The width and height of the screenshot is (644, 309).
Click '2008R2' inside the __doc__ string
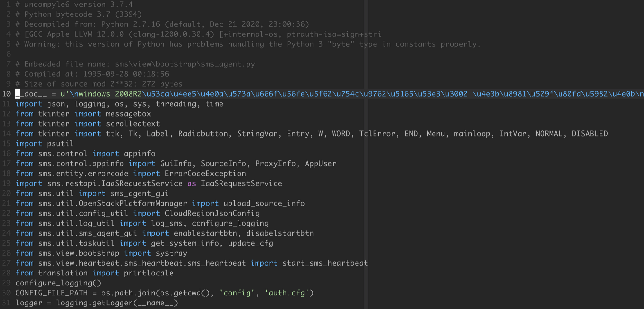click(128, 94)
